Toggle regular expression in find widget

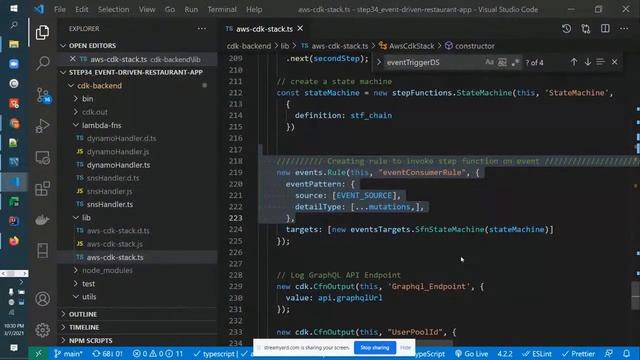pos(515,62)
